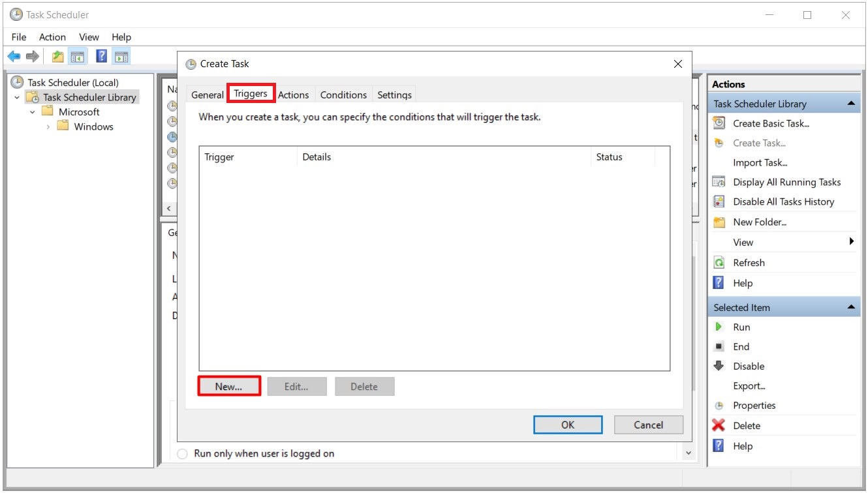Switch to the Actions tab

tap(294, 95)
